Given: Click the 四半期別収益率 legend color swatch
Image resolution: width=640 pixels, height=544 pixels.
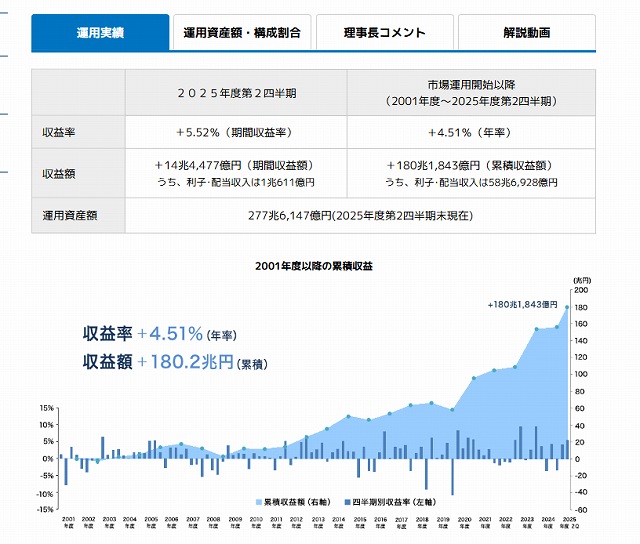Looking at the screenshot, I should coord(346,498).
